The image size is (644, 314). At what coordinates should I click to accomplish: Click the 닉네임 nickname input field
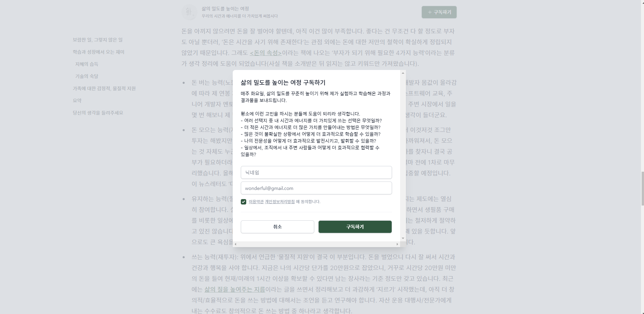point(316,172)
